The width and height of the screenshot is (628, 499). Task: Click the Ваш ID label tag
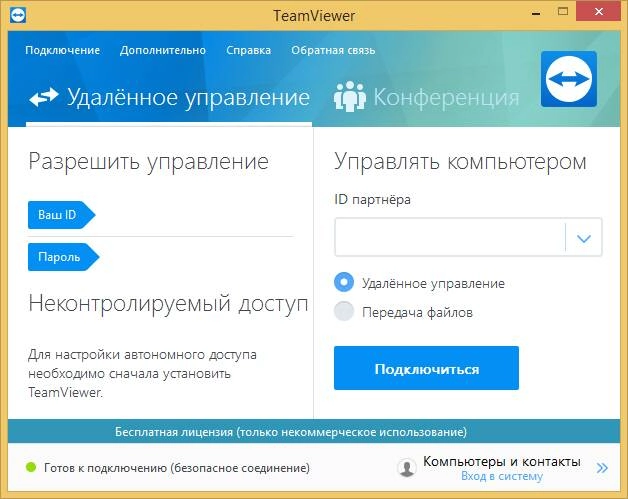[61, 215]
